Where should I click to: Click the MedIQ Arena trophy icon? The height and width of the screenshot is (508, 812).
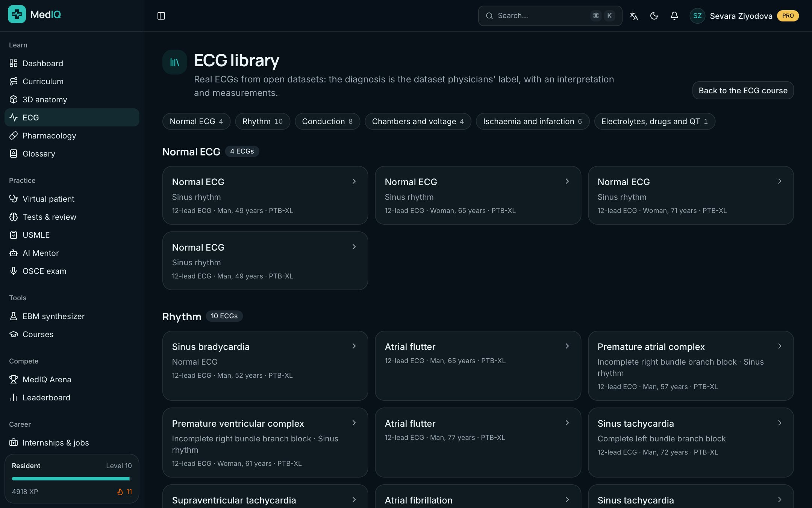(x=14, y=379)
